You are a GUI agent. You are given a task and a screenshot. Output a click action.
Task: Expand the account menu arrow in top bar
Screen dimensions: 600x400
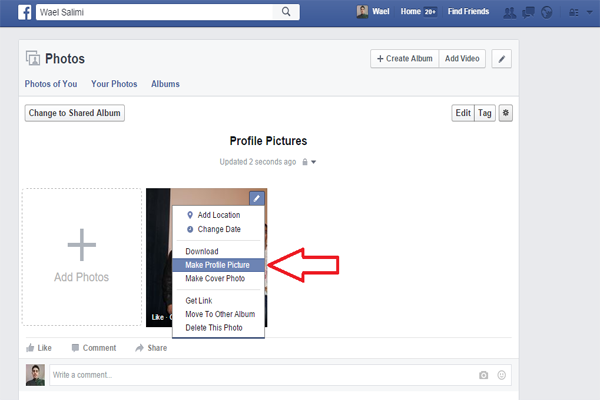[x=587, y=12]
